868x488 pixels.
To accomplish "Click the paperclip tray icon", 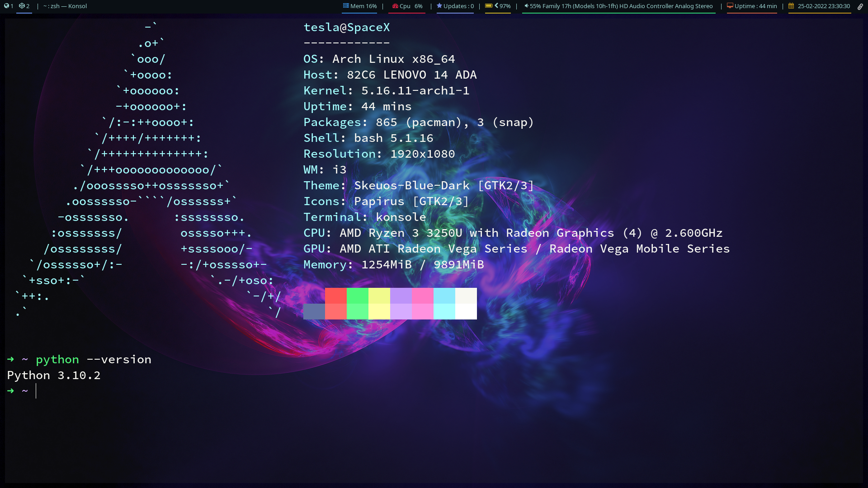I will pyautogui.click(x=860, y=6).
